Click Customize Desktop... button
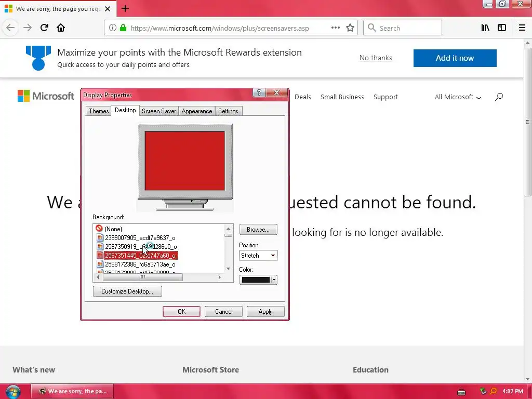This screenshot has height=399, width=532. (127, 291)
